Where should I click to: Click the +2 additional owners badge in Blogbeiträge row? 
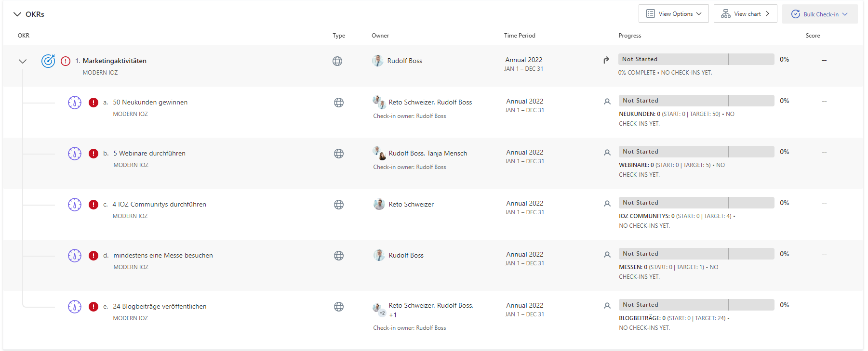[x=382, y=313]
